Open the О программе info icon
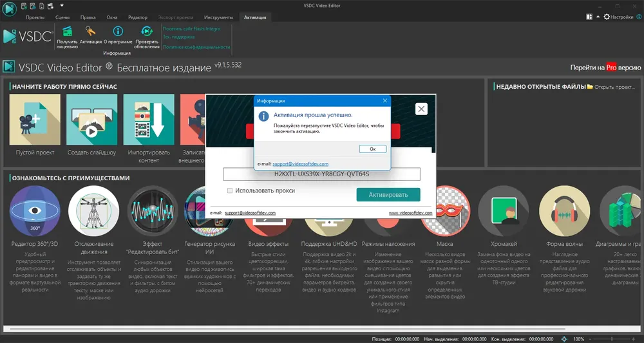The height and width of the screenshot is (343, 644). [118, 31]
